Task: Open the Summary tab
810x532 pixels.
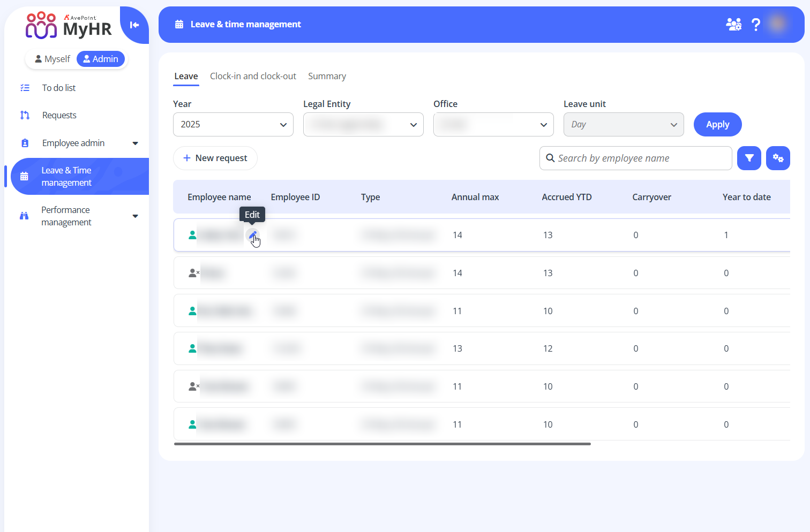Action: pyautogui.click(x=327, y=76)
